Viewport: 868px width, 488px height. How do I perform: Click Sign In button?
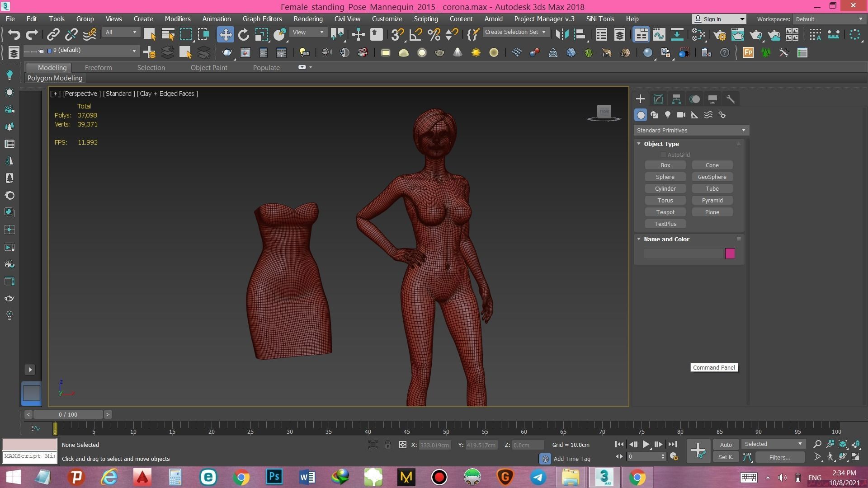[719, 19]
